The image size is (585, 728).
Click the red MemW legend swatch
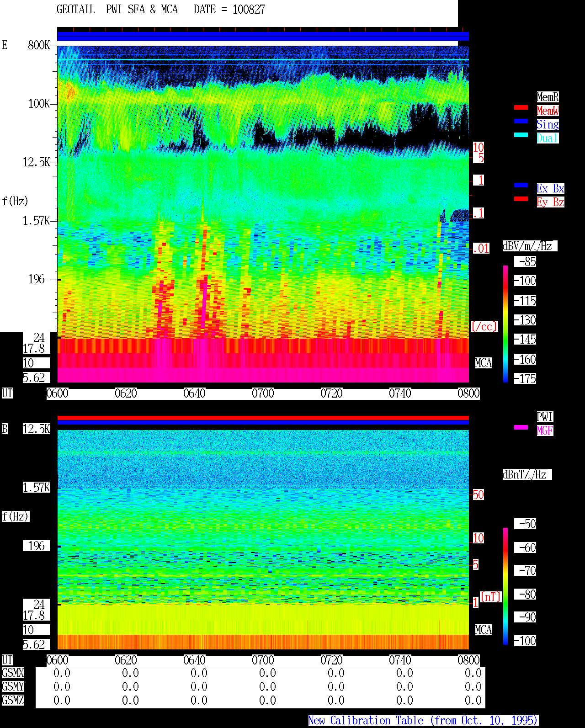pyautogui.click(x=521, y=107)
